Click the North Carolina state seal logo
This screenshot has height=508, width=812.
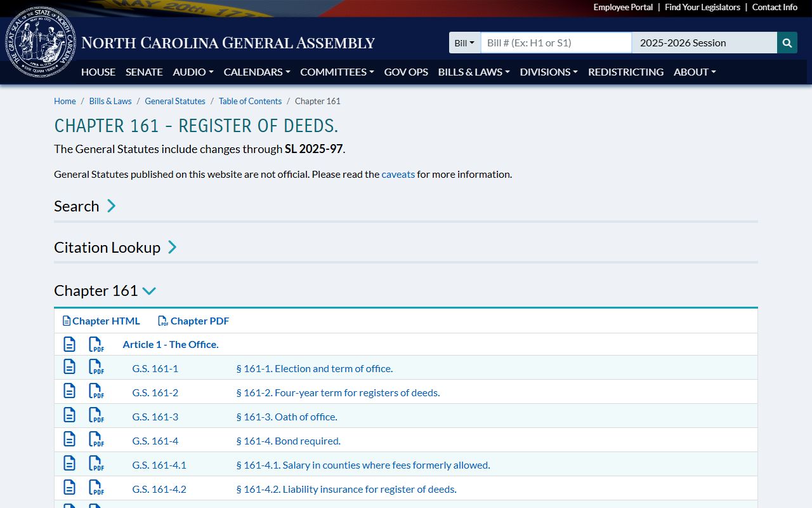tap(41, 43)
